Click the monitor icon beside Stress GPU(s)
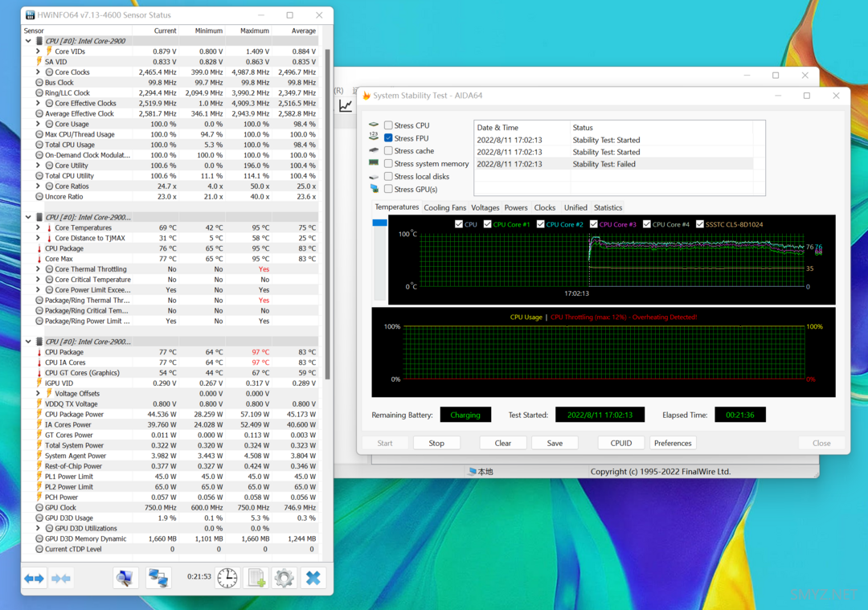 tap(375, 189)
